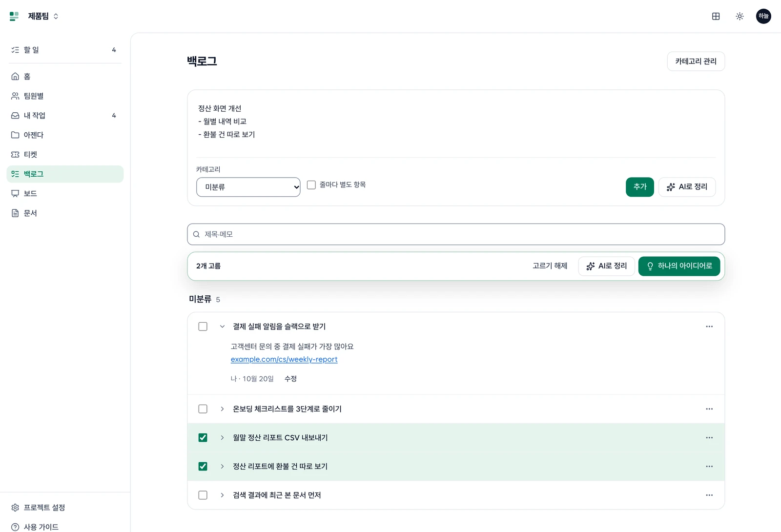The width and height of the screenshot is (781, 532).
Task: Click the ticket icon in sidebar
Action: 15,155
